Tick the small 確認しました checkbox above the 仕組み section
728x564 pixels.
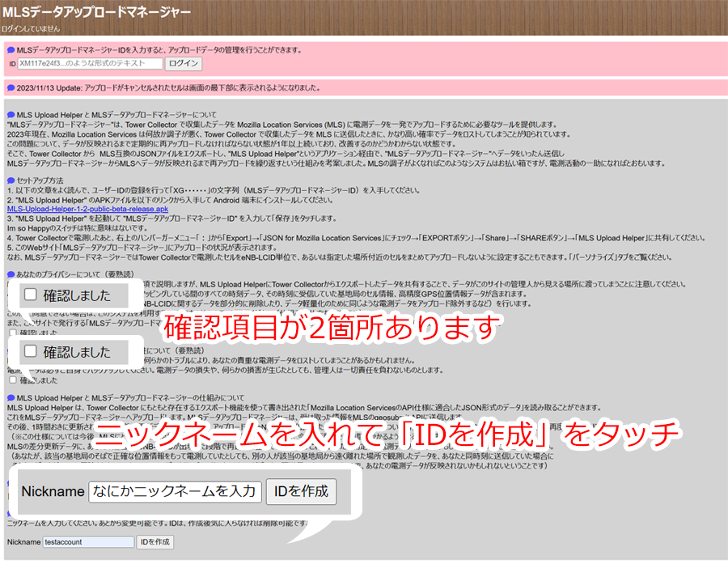coord(13,380)
